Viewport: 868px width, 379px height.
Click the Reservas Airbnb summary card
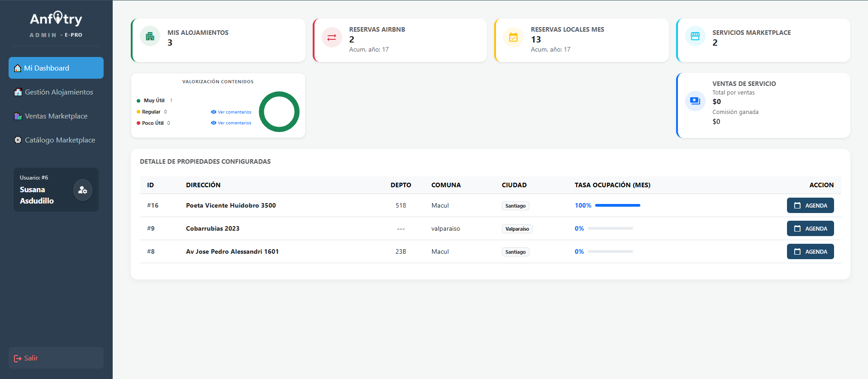click(x=400, y=40)
